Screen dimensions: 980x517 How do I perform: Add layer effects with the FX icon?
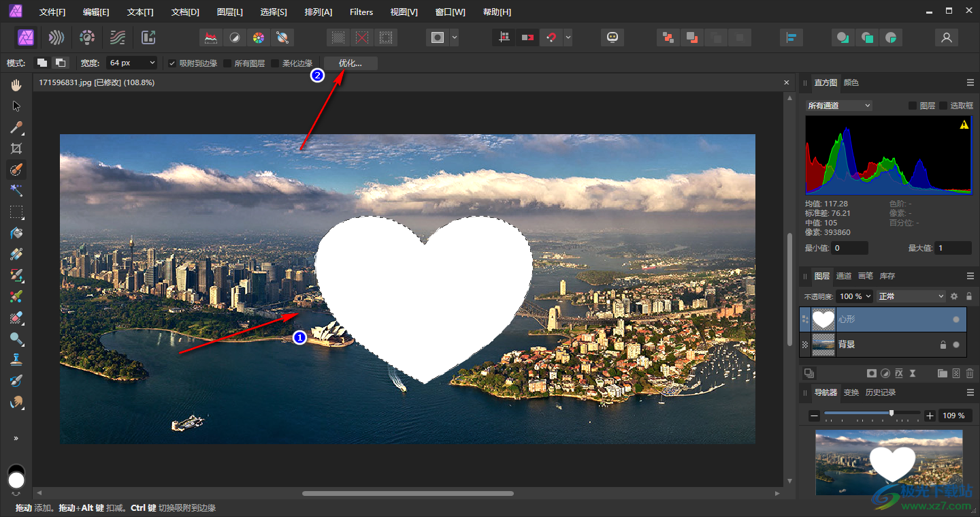coord(899,373)
